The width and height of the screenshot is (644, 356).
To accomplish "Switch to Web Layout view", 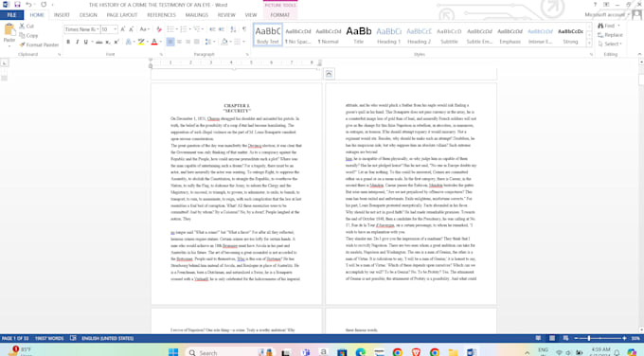I will point(566,338).
